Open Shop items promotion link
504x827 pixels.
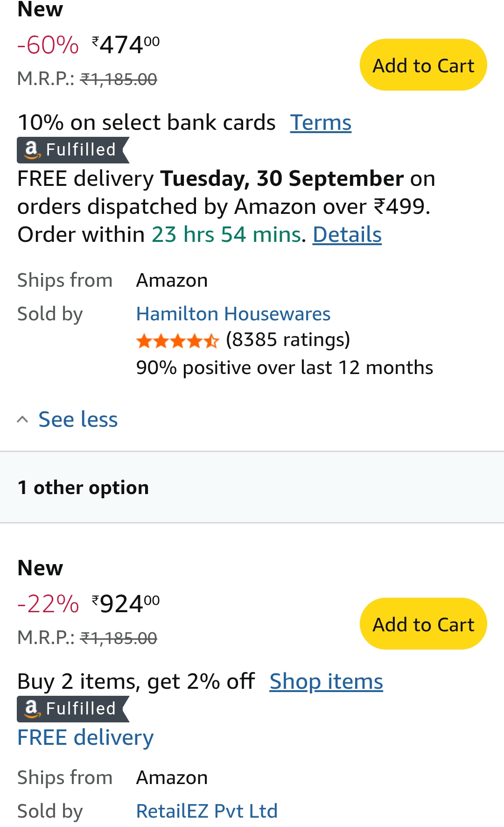pos(326,681)
